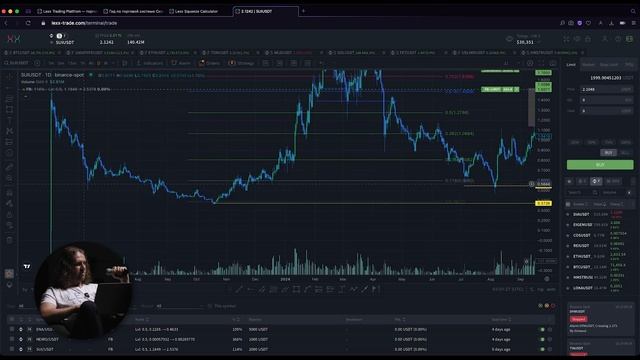This screenshot has height=360, width=640.
Task: Select the zoom tool in the left toolbar
Action: click(9, 178)
